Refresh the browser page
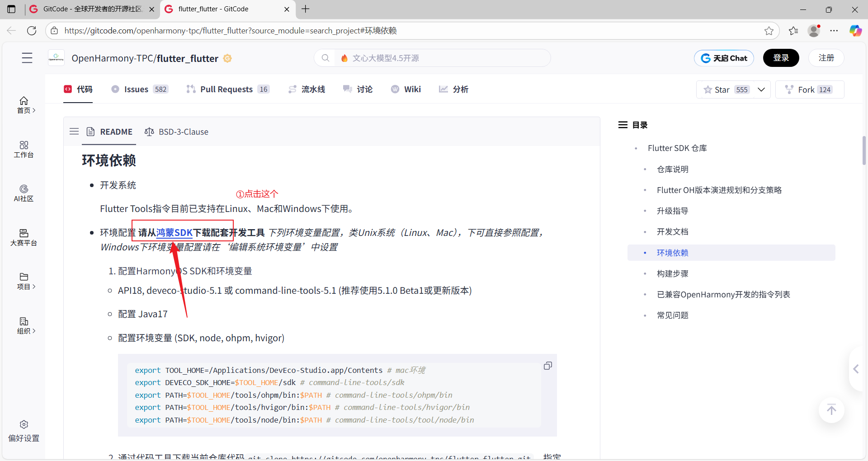Viewport: 868px width, 461px height. pos(32,31)
